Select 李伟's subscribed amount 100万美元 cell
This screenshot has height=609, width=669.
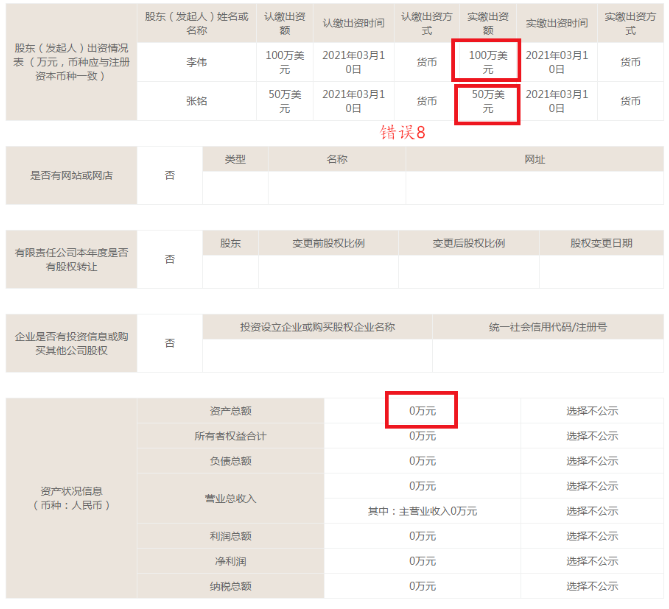pyautogui.click(x=285, y=62)
